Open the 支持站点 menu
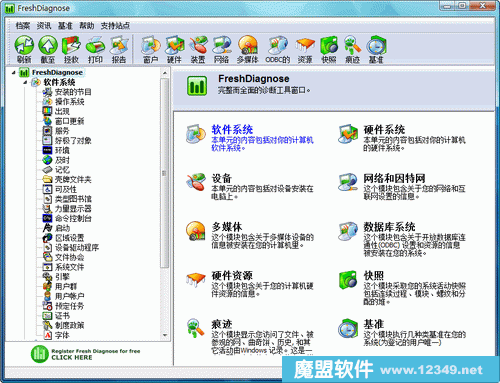The image size is (500, 383). [x=115, y=26]
